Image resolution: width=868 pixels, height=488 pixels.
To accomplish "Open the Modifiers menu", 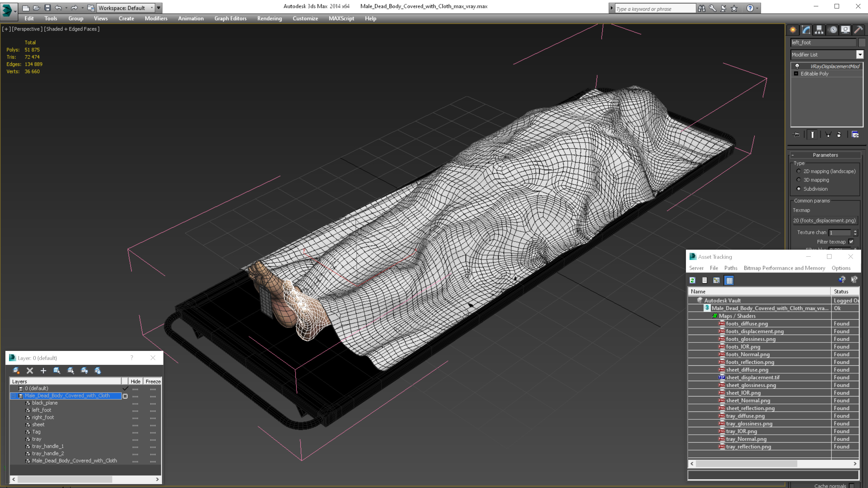I will 156,18.
